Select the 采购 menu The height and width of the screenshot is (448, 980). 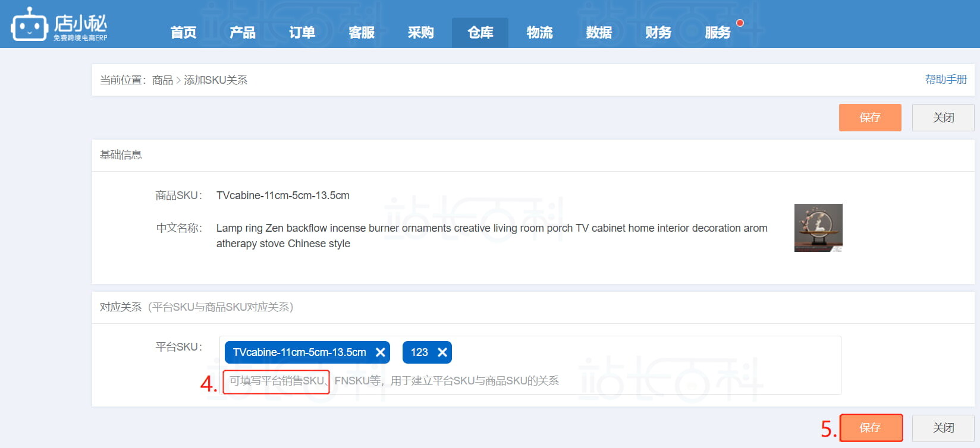click(x=421, y=33)
